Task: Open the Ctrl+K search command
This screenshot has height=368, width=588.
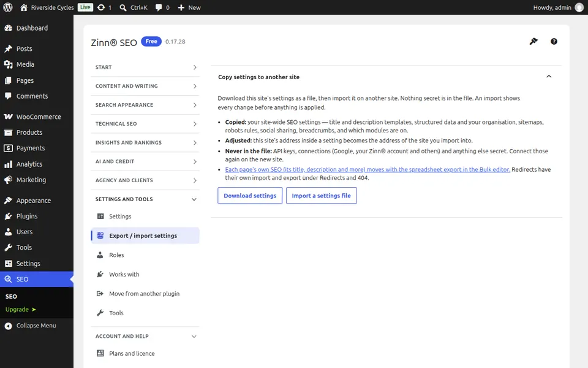Action: tap(133, 7)
